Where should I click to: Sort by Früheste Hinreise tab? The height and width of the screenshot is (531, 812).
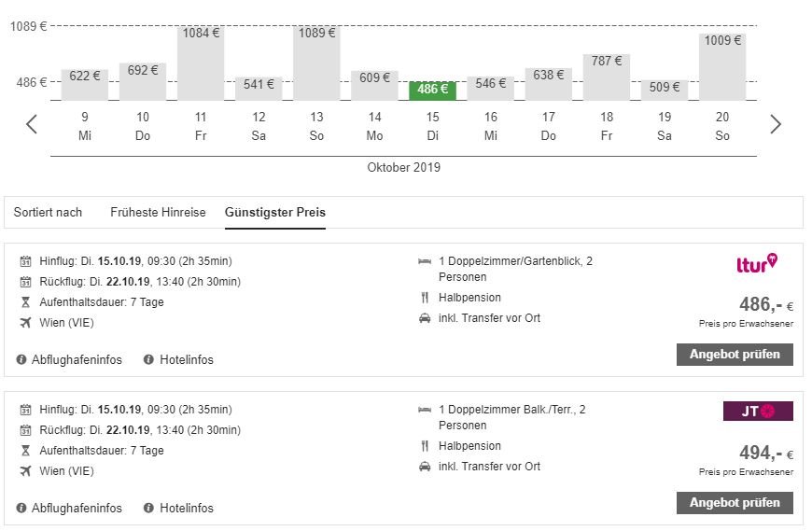[158, 213]
